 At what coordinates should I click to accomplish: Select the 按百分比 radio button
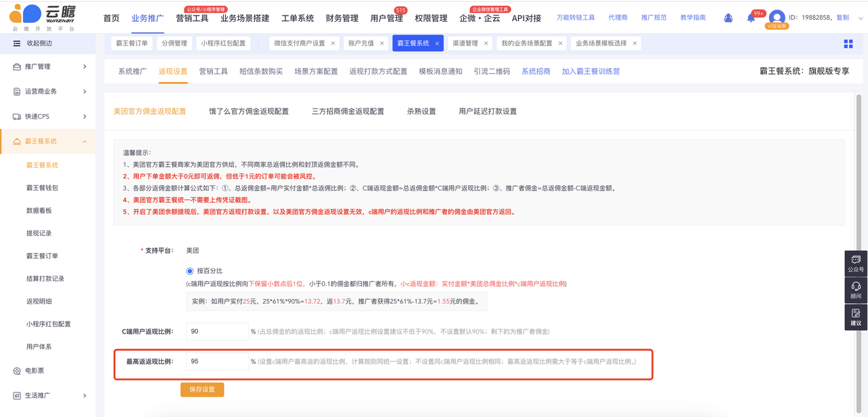(190, 271)
